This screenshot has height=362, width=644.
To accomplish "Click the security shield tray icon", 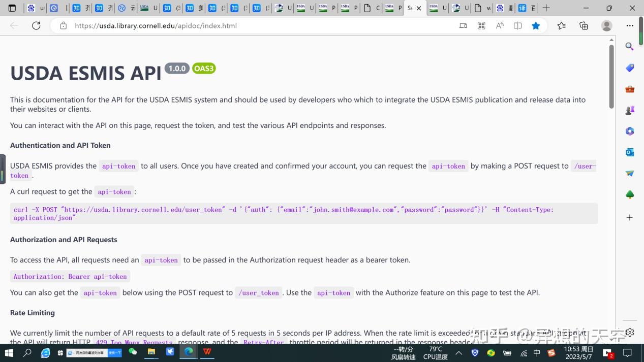I will [x=475, y=353].
